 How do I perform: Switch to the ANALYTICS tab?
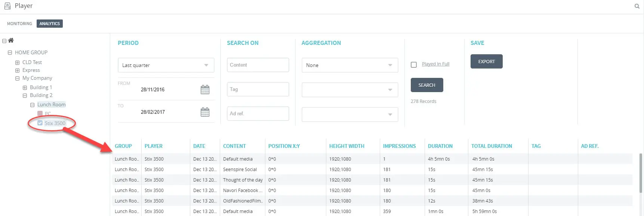(x=50, y=24)
